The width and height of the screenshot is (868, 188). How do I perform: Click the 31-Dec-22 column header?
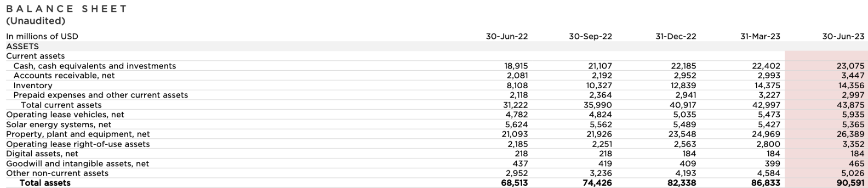[675, 36]
